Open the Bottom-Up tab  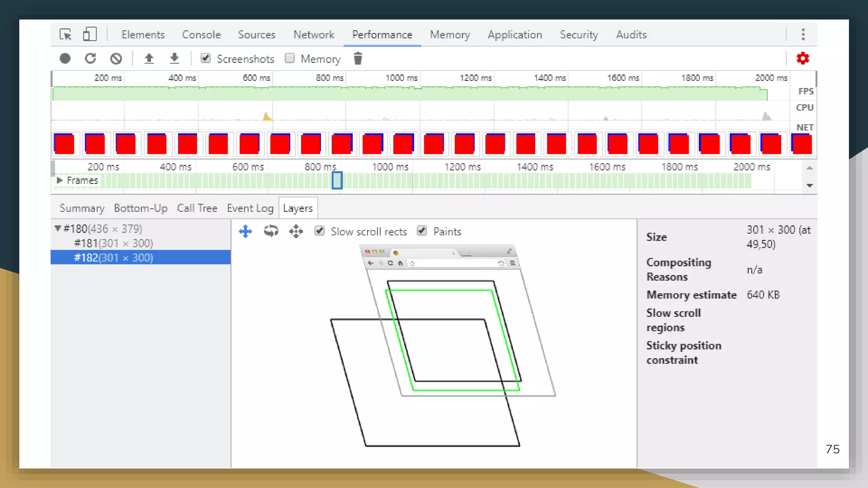140,208
